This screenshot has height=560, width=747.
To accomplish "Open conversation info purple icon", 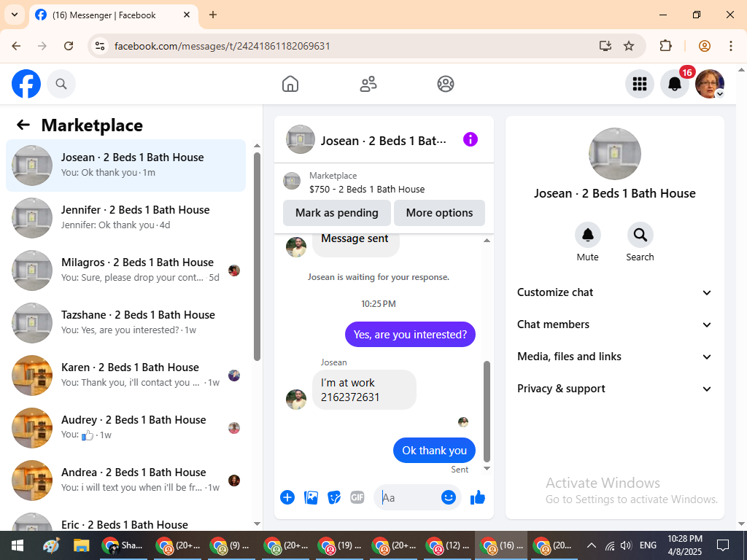I will 471,139.
